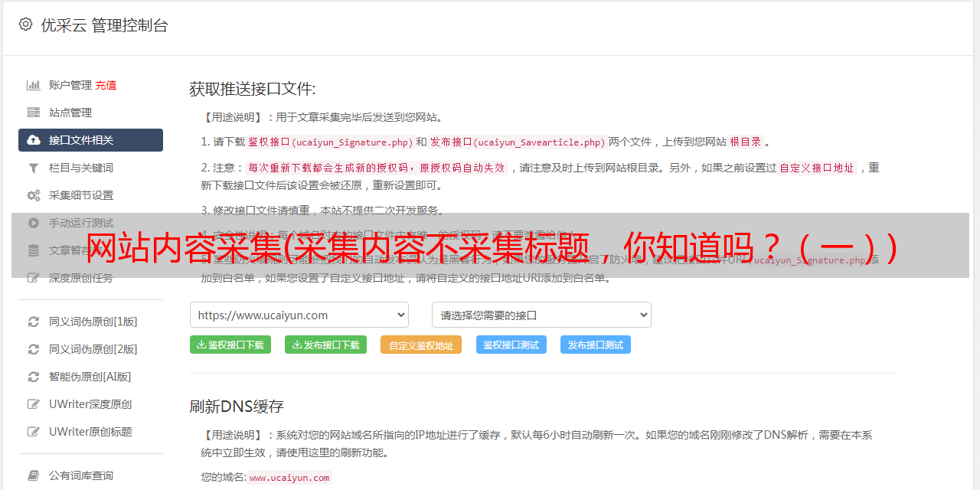Viewport: 980px width, 490px height.
Task: Select the 接口文件相关 menu item
Action: pyautogui.click(x=90, y=140)
